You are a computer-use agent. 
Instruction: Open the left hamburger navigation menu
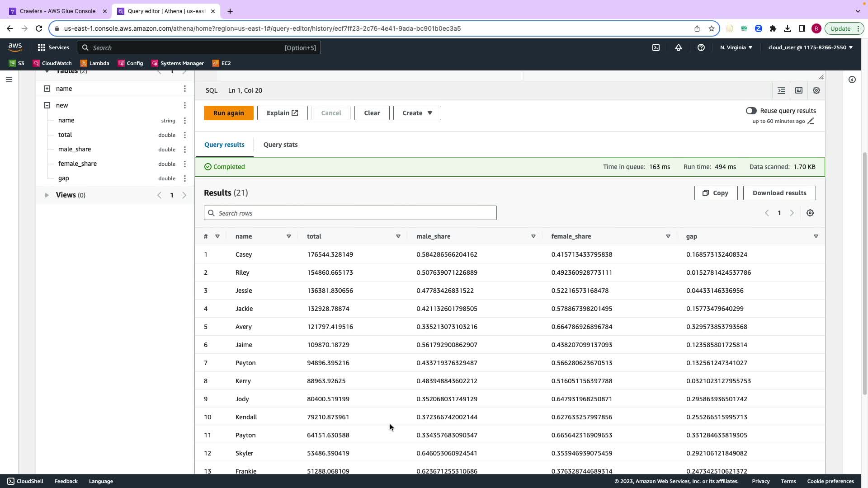coord(9,80)
